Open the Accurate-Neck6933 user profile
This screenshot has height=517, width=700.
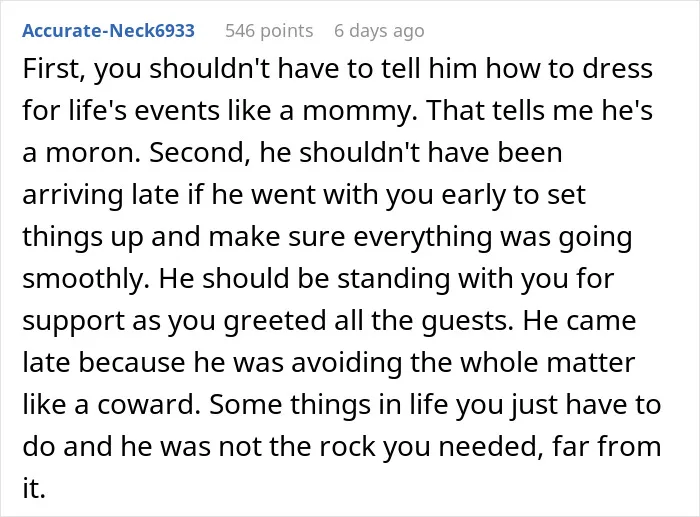(108, 31)
